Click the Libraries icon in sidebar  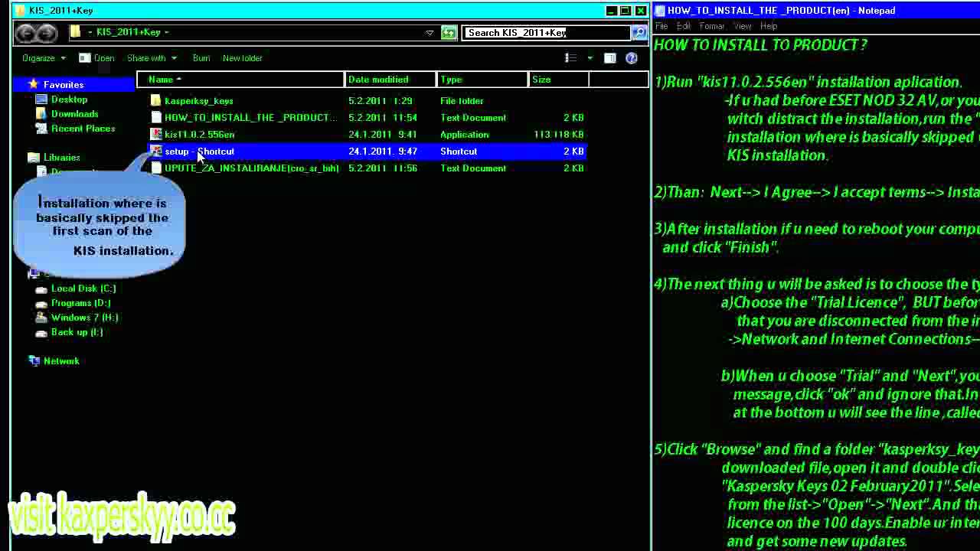34,158
